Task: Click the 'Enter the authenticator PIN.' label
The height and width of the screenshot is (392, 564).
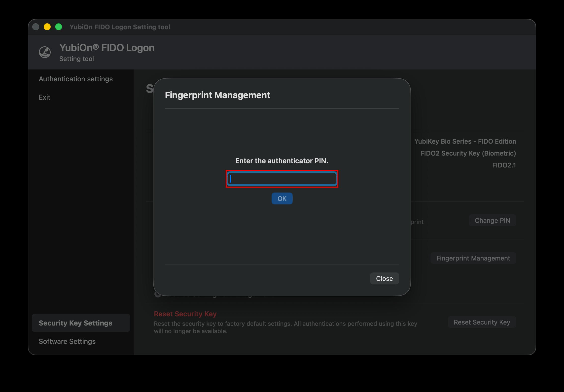Action: click(282, 161)
